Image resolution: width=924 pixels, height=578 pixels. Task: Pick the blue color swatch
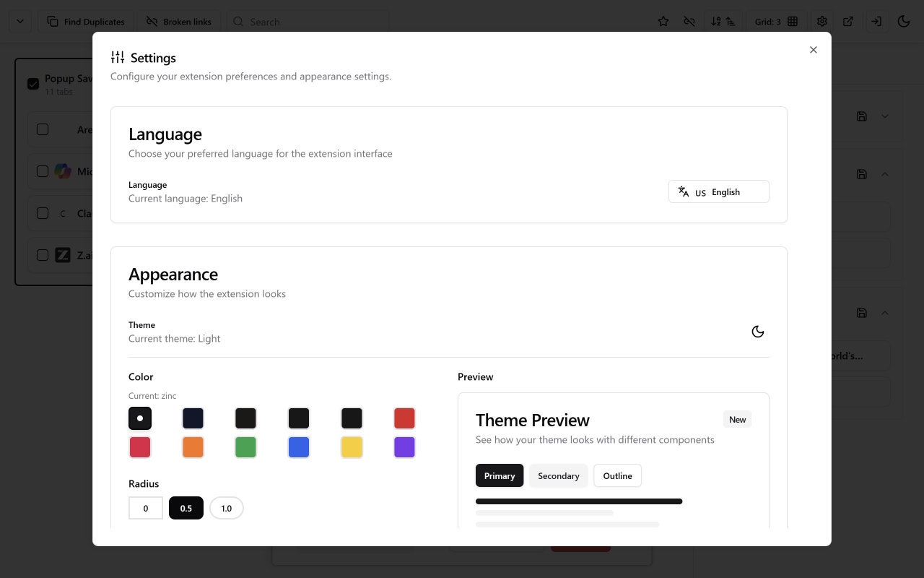tap(299, 447)
